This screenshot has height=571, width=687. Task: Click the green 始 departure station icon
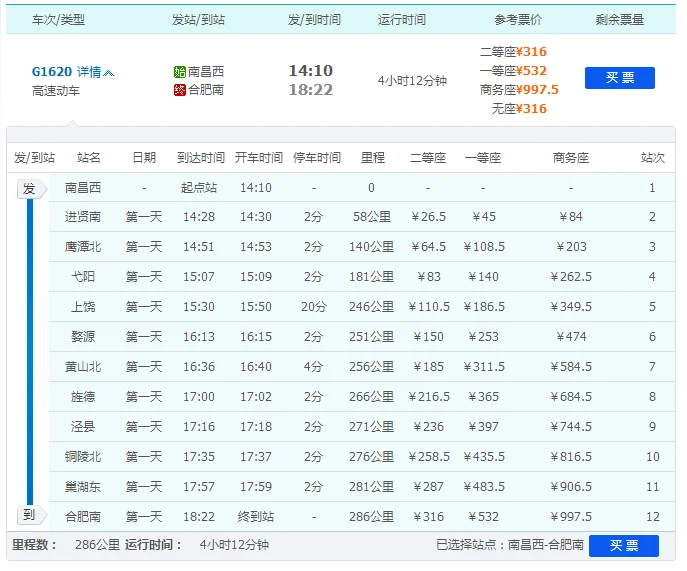pyautogui.click(x=180, y=72)
